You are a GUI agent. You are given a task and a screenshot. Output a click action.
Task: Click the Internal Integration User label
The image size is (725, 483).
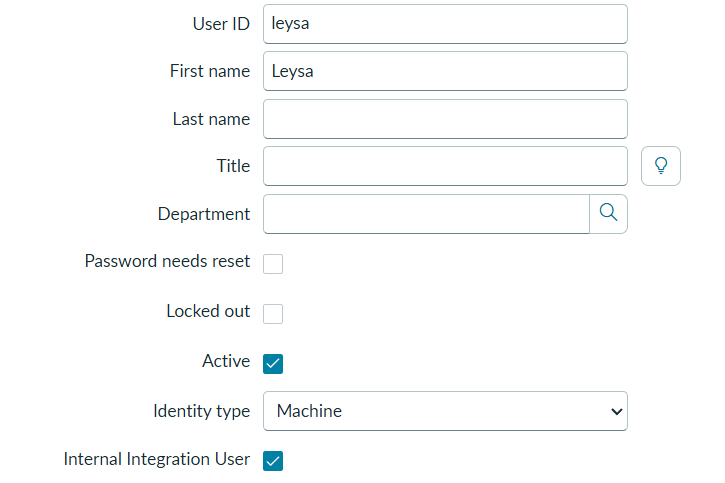[157, 459]
